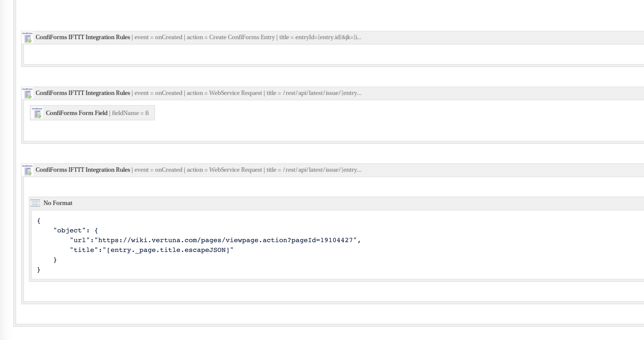The width and height of the screenshot is (644, 340).
Task: Click the "object": { line in the code
Action: (x=76, y=230)
